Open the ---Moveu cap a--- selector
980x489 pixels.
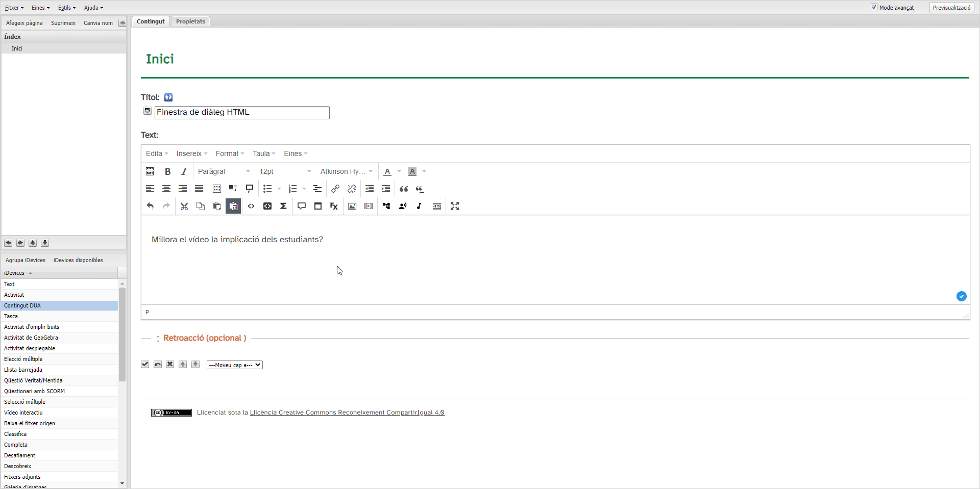234,365
